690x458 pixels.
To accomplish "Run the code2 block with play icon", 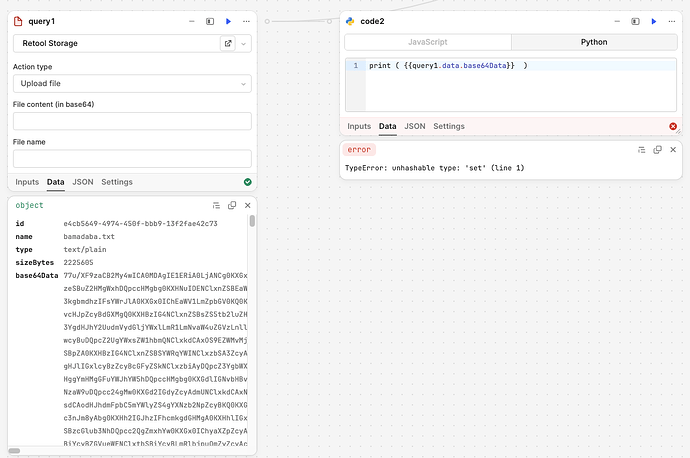I will [653, 21].
